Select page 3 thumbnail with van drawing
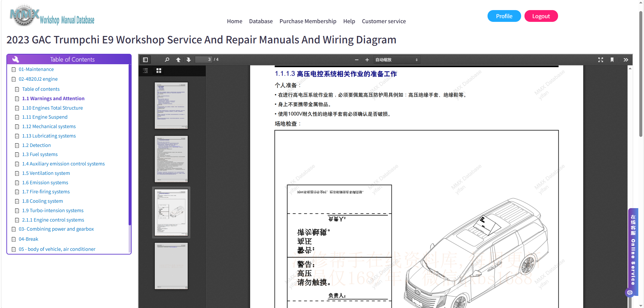The image size is (644, 308). (x=171, y=213)
